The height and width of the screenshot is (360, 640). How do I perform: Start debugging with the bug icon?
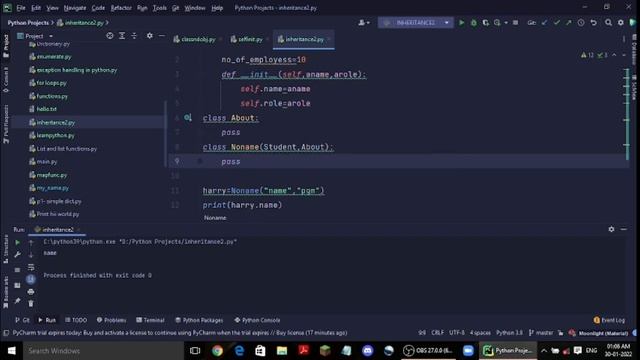(x=473, y=23)
